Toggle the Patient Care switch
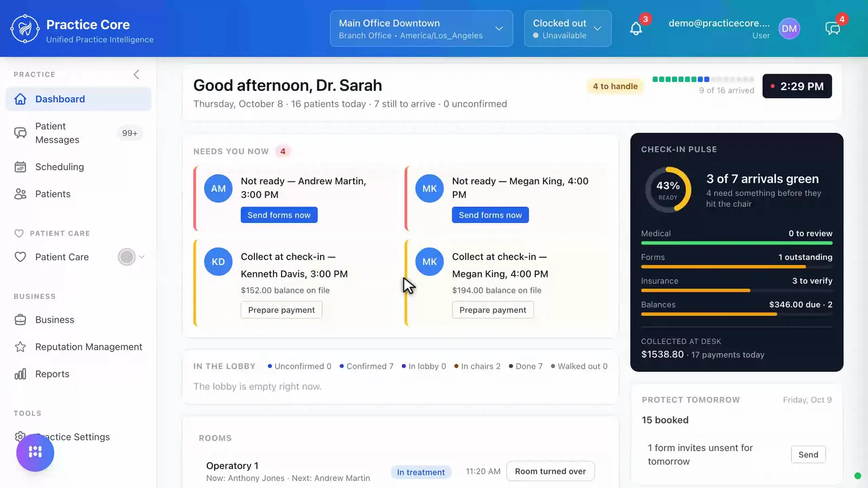The image size is (868, 488). tap(127, 257)
